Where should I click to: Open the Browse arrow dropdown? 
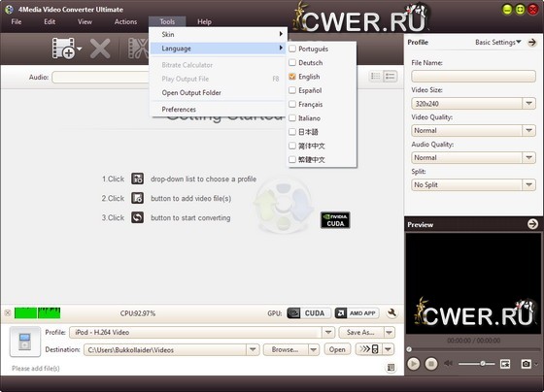[314, 349]
